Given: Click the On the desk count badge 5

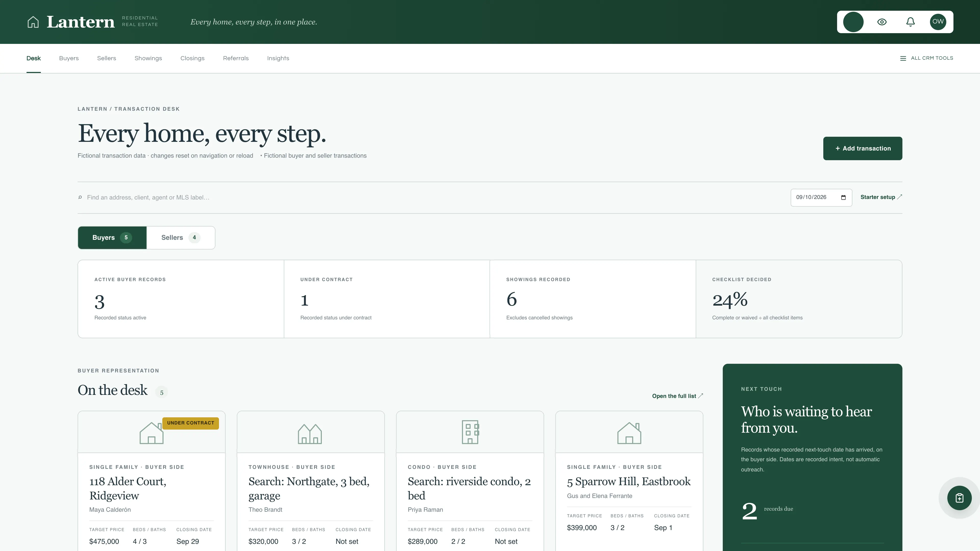Looking at the screenshot, I should click(x=162, y=392).
